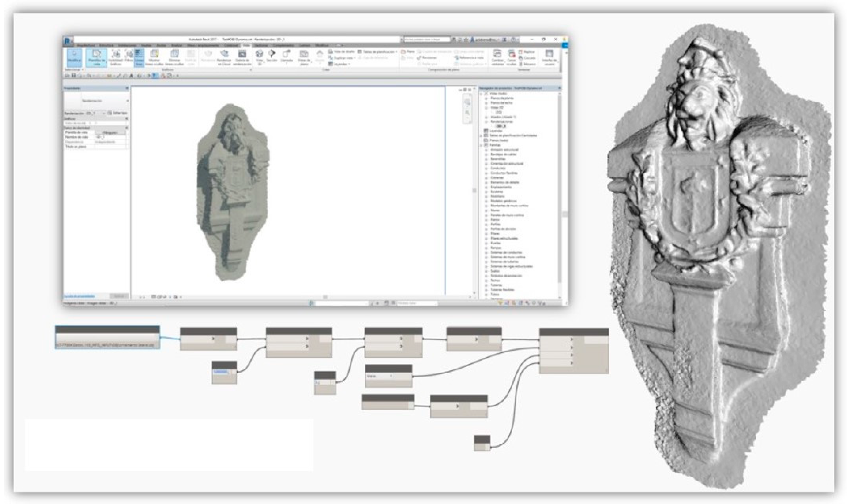Click Editar tipo in Properties panel
Viewport: 847px width, 504px height.
pos(118,113)
